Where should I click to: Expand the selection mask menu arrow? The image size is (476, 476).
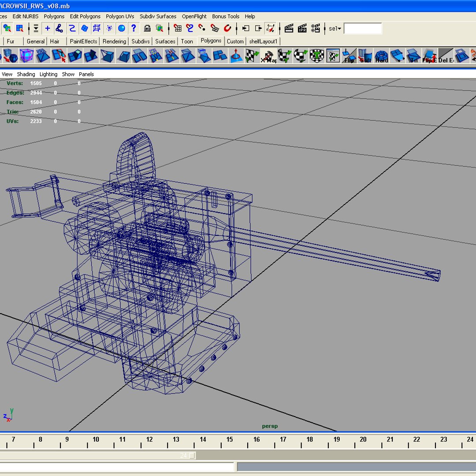pos(36,29)
